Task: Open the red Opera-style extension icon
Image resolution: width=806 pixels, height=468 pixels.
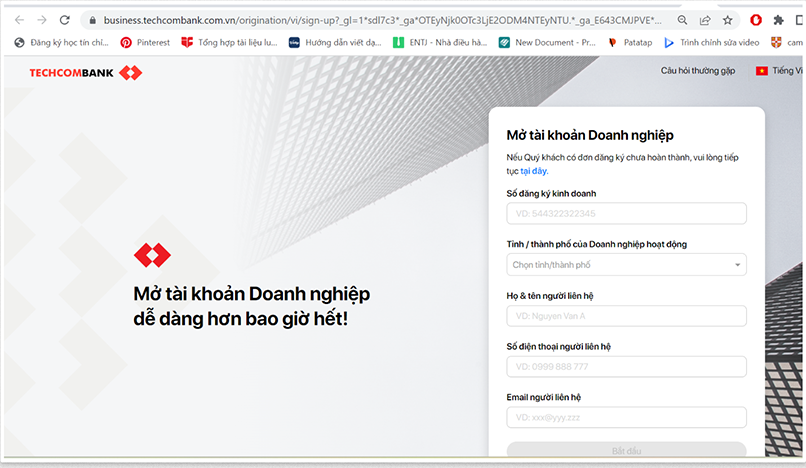Action: pos(756,20)
